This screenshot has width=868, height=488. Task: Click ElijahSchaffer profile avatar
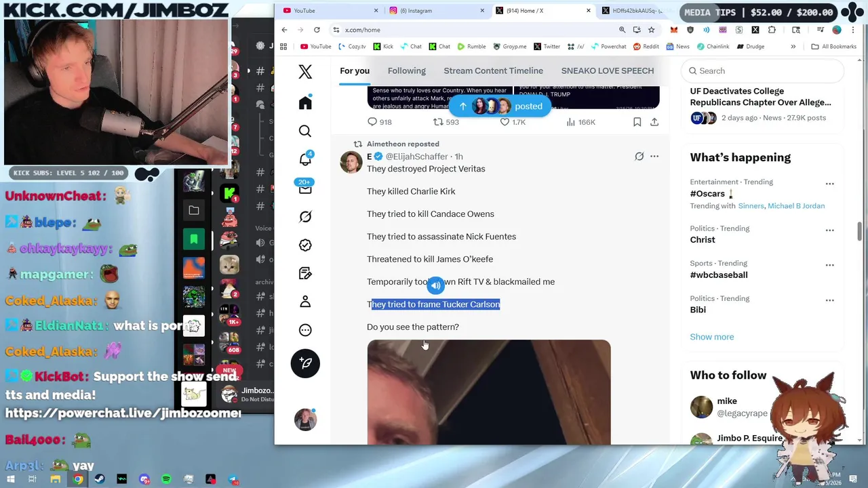351,163
